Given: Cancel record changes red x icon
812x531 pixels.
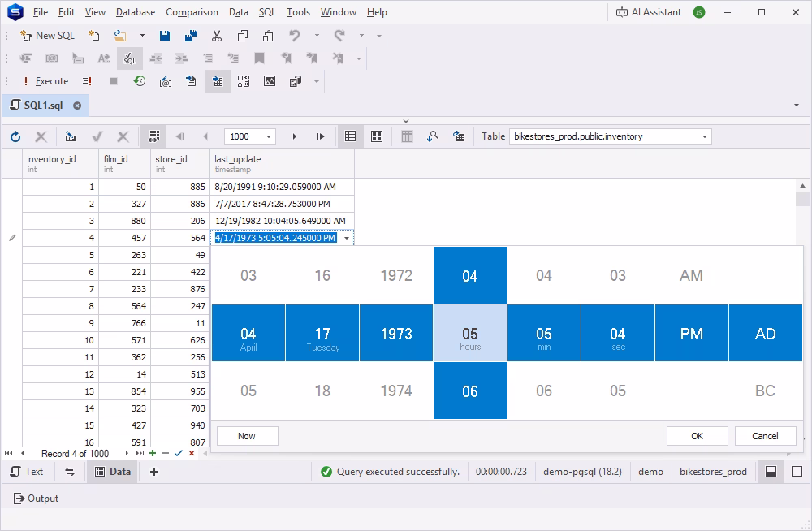Looking at the screenshot, I should click(x=192, y=453).
